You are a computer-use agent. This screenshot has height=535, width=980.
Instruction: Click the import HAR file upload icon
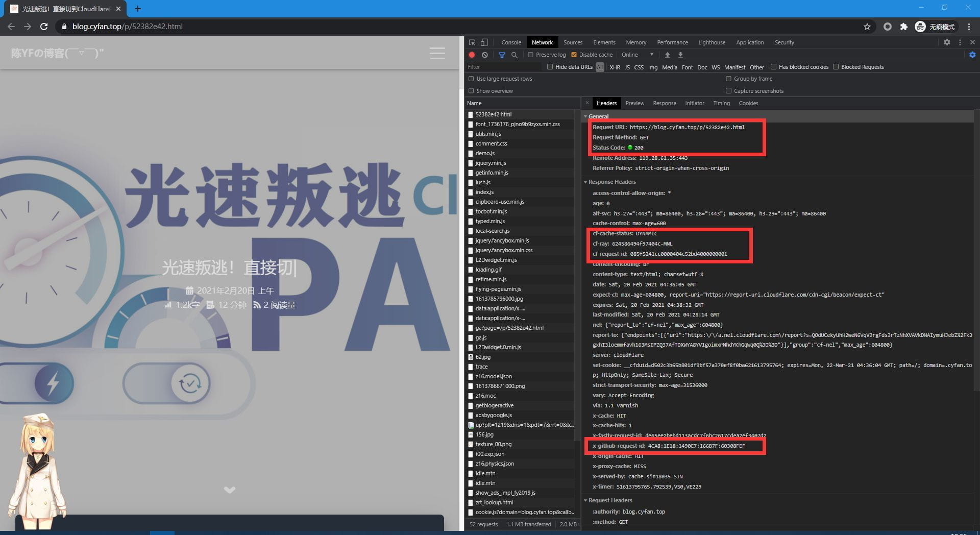pos(667,55)
